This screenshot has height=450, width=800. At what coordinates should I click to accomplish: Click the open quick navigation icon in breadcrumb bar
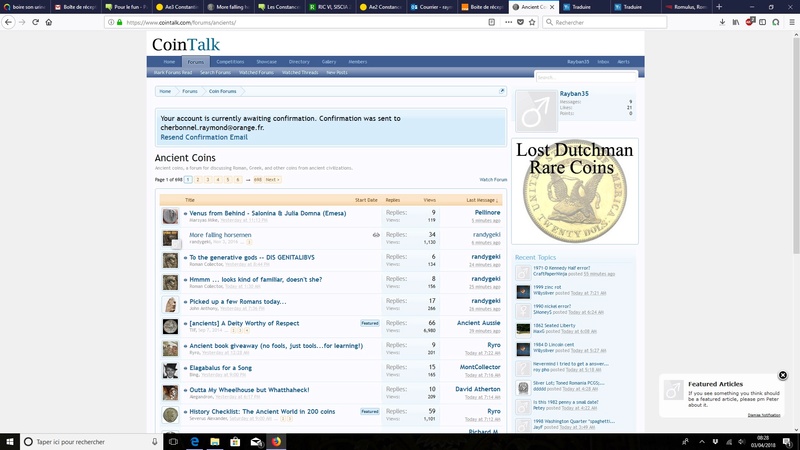click(502, 91)
